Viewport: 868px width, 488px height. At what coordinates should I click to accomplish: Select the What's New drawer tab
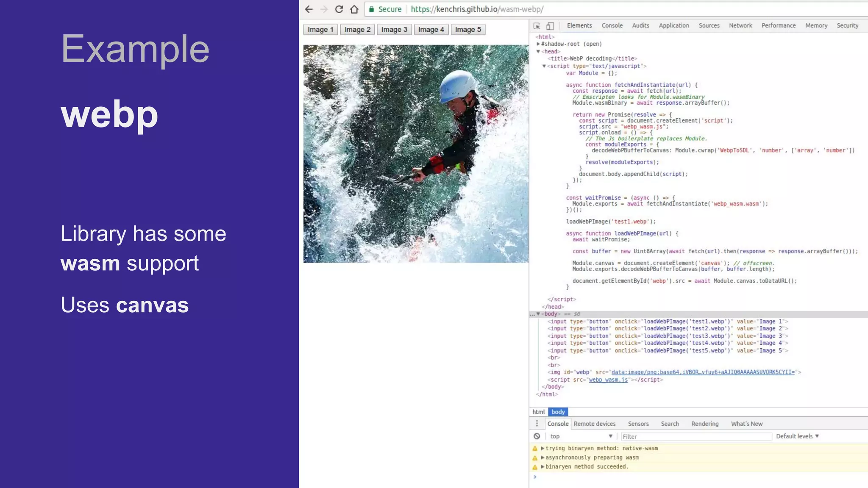(747, 424)
